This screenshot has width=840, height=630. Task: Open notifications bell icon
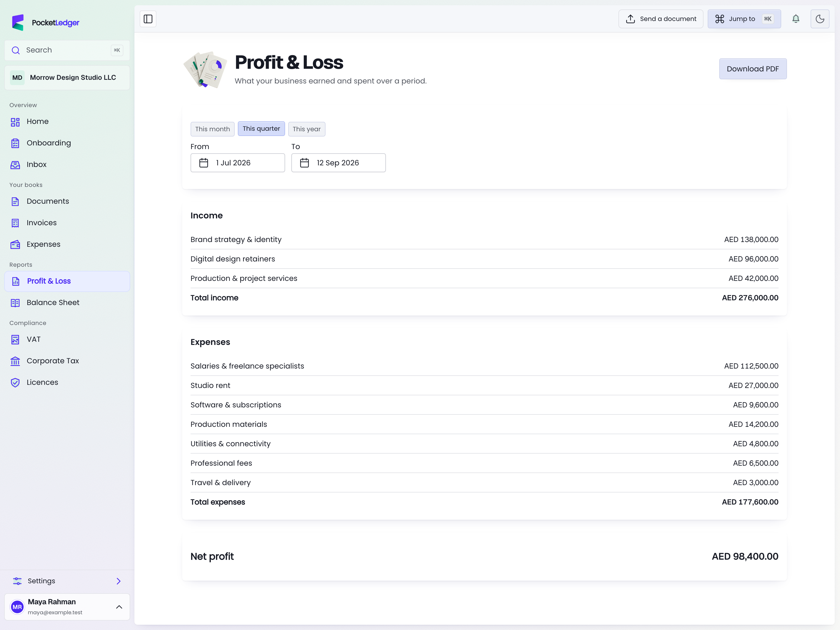coord(796,19)
